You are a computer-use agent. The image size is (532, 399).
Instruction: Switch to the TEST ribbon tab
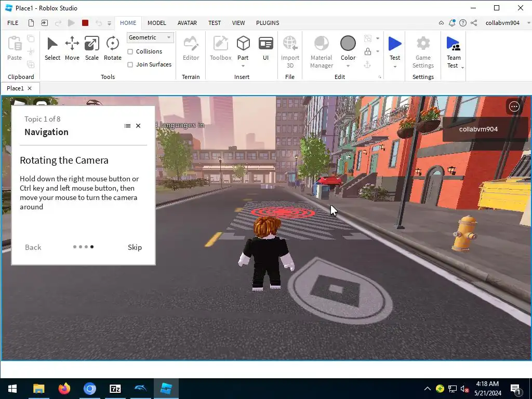point(215,23)
